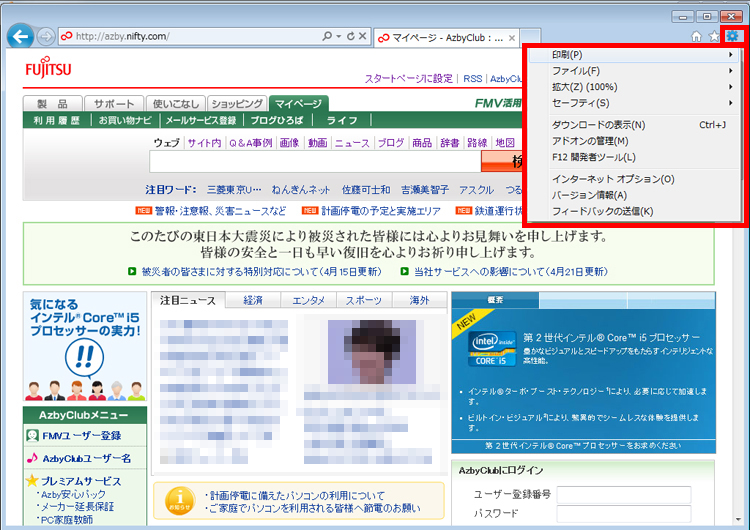Screen dimensions: 750x530
Task: Click the web search text field
Action: [x=315, y=161]
